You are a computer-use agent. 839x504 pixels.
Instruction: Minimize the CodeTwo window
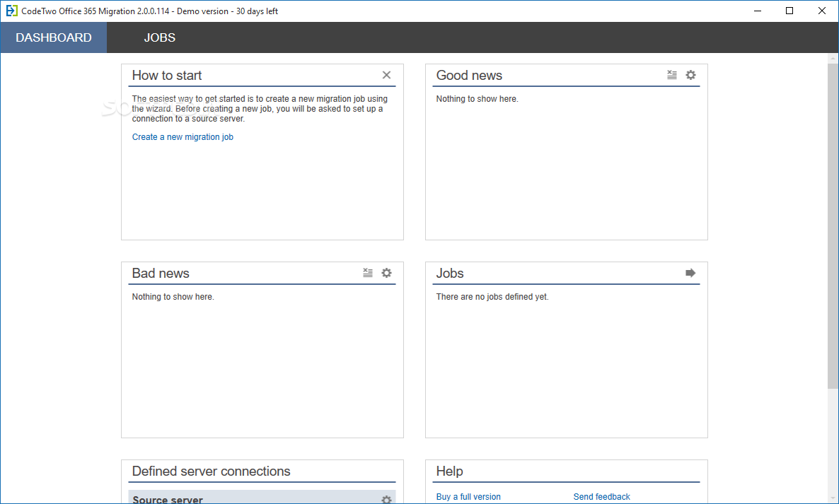758,11
